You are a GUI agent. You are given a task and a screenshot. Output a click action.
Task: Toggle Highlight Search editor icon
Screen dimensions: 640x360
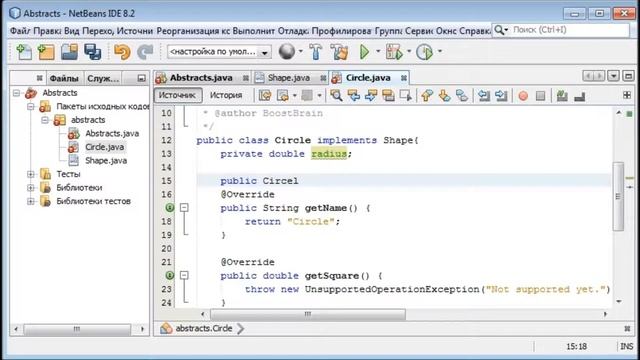388,96
